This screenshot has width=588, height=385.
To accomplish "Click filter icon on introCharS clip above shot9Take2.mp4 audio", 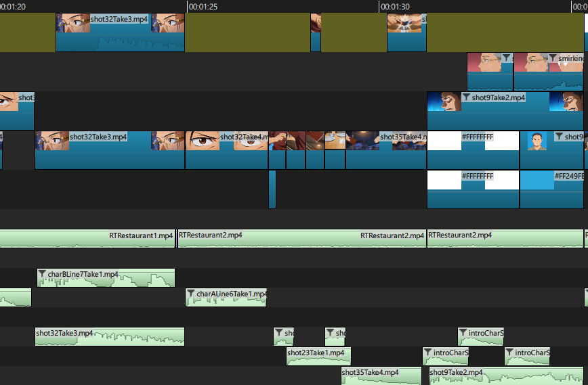I will click(463, 333).
